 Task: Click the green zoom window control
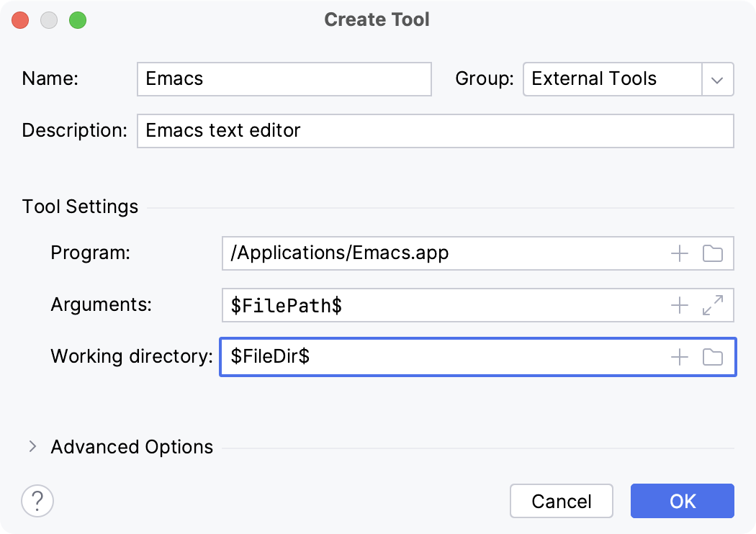tap(78, 20)
